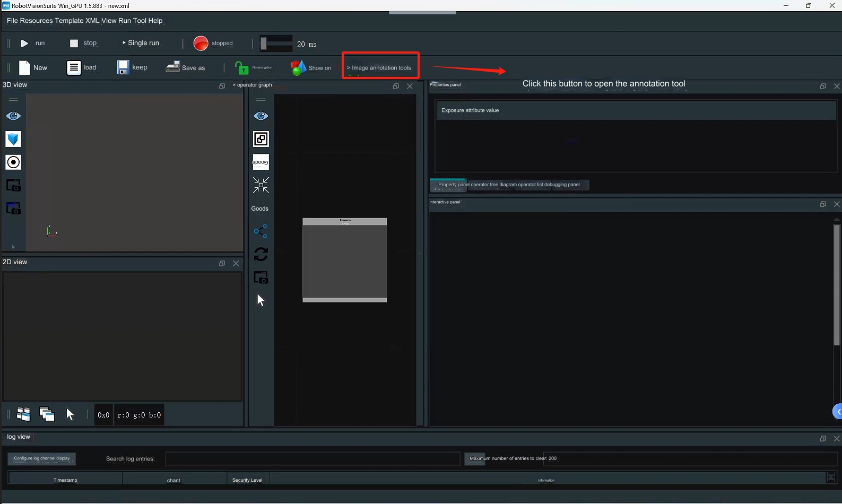Toggle the 3D view eye visibility icon
Viewport: 842px width, 504px height.
tap(13, 116)
